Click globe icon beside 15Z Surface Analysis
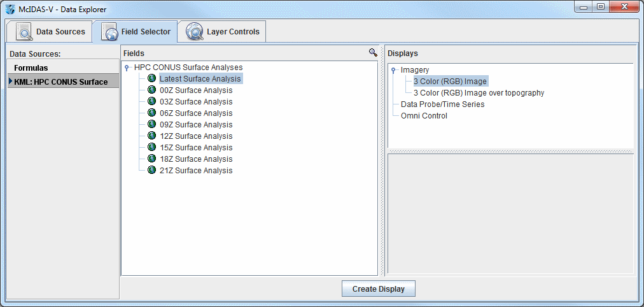This screenshot has width=644, height=307. pos(151,148)
